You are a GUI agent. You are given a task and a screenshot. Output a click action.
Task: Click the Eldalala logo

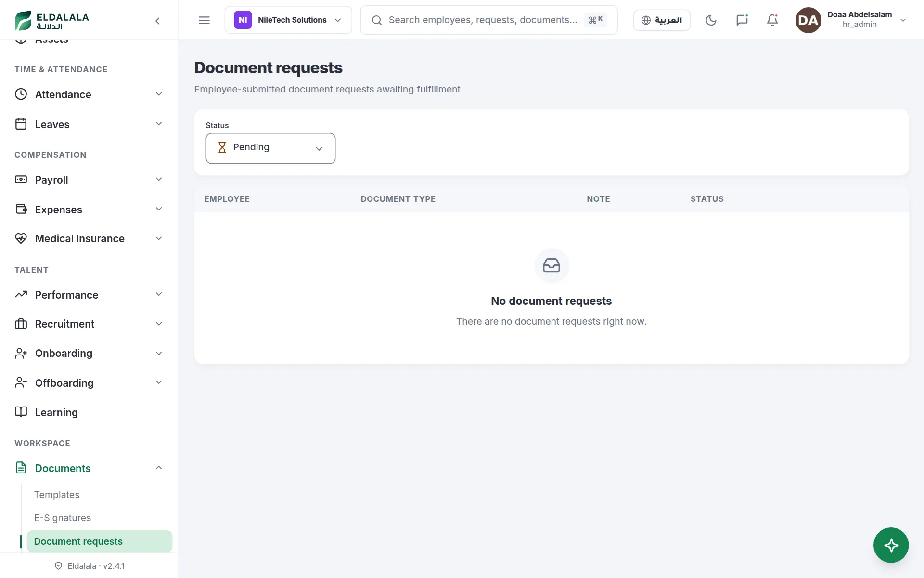[x=52, y=20]
